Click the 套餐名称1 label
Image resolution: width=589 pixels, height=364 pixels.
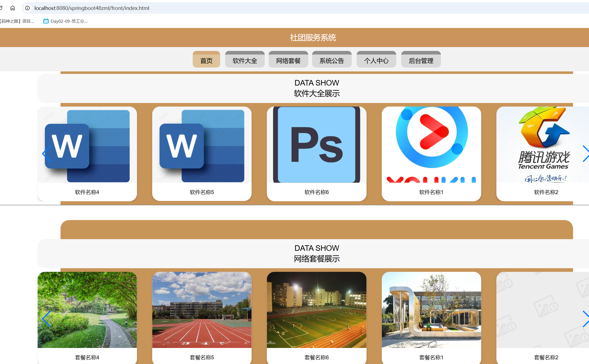tap(431, 357)
